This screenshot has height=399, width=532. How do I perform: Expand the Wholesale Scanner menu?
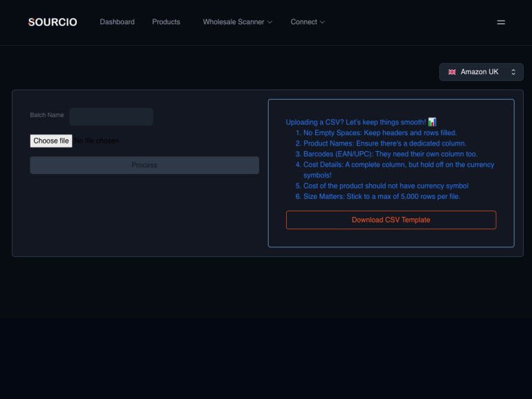[233, 22]
